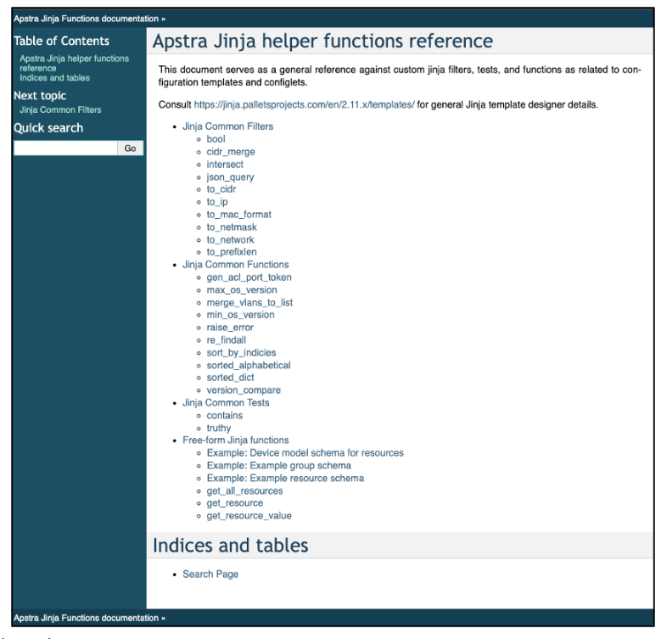Open sidebar link Indices and tables
This screenshot has height=639, width=672.
coord(55,78)
